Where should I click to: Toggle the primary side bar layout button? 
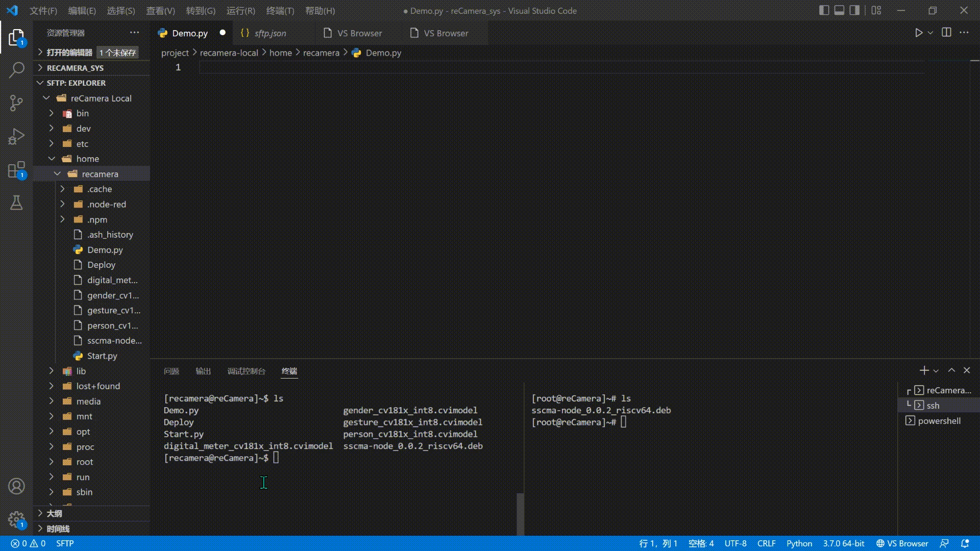[x=824, y=11]
